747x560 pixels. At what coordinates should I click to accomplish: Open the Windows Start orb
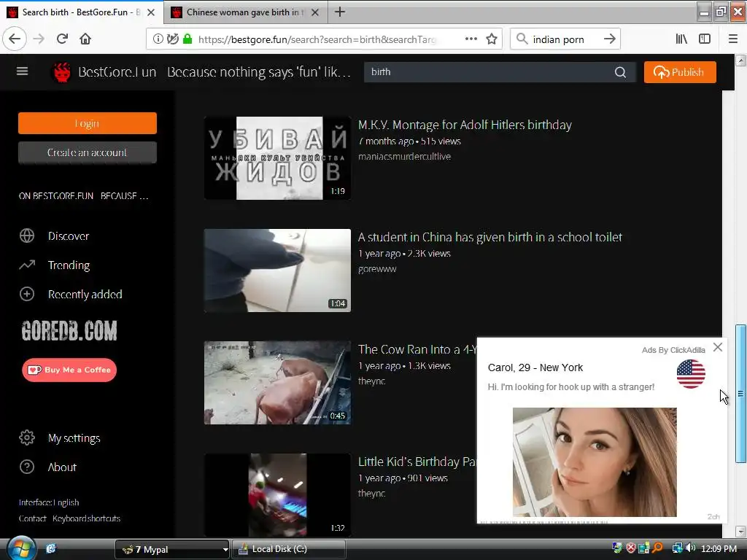(x=20, y=548)
